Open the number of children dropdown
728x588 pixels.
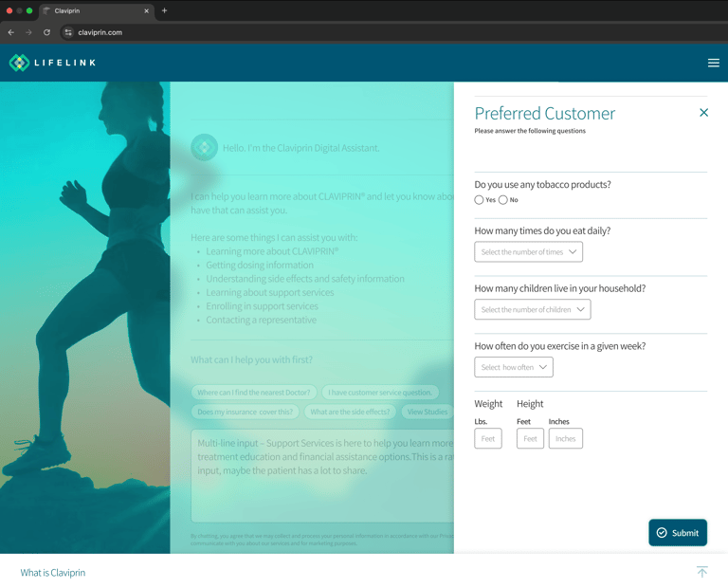533,309
